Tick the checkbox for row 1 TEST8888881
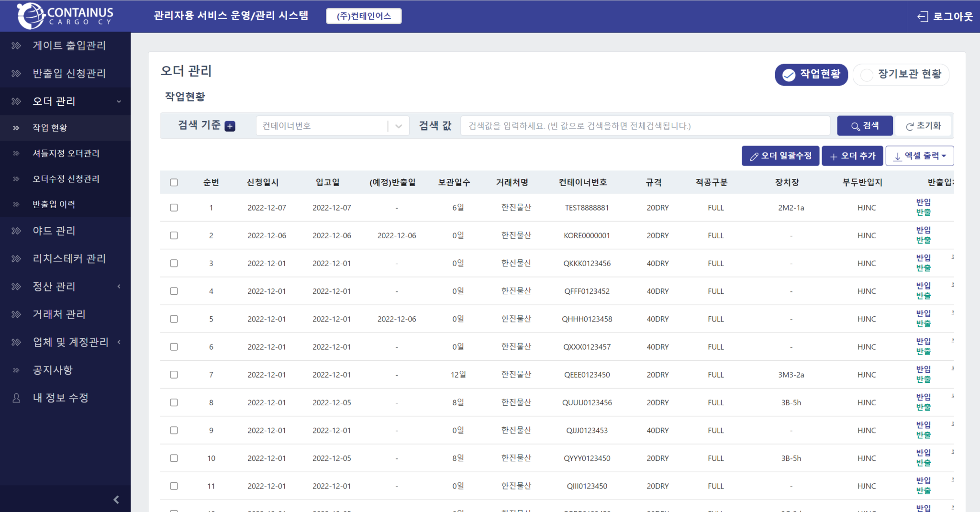The image size is (980, 512). click(174, 208)
